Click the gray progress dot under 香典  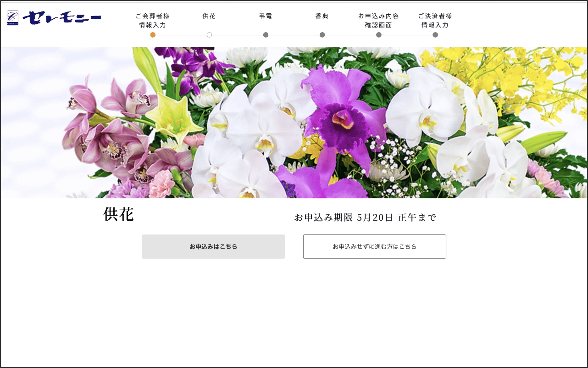(x=322, y=35)
